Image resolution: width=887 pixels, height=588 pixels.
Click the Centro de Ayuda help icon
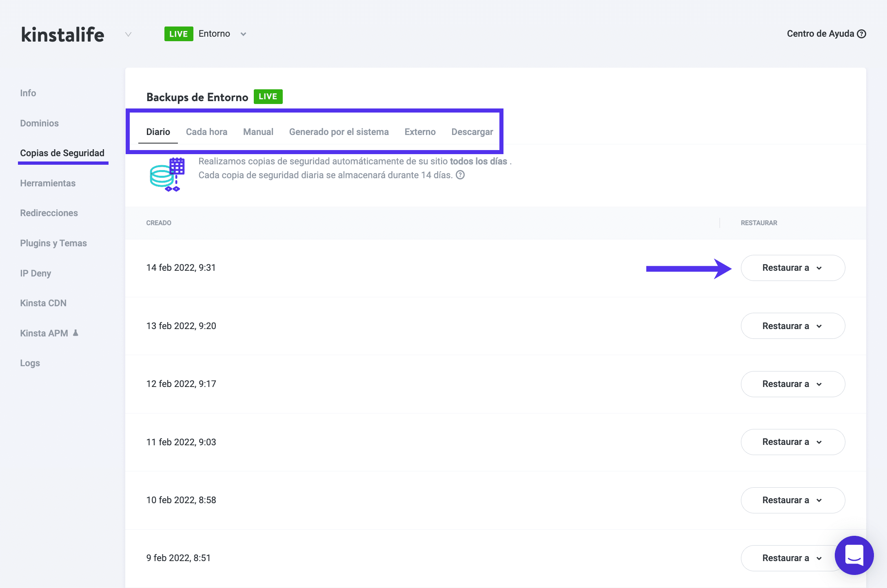pos(861,34)
